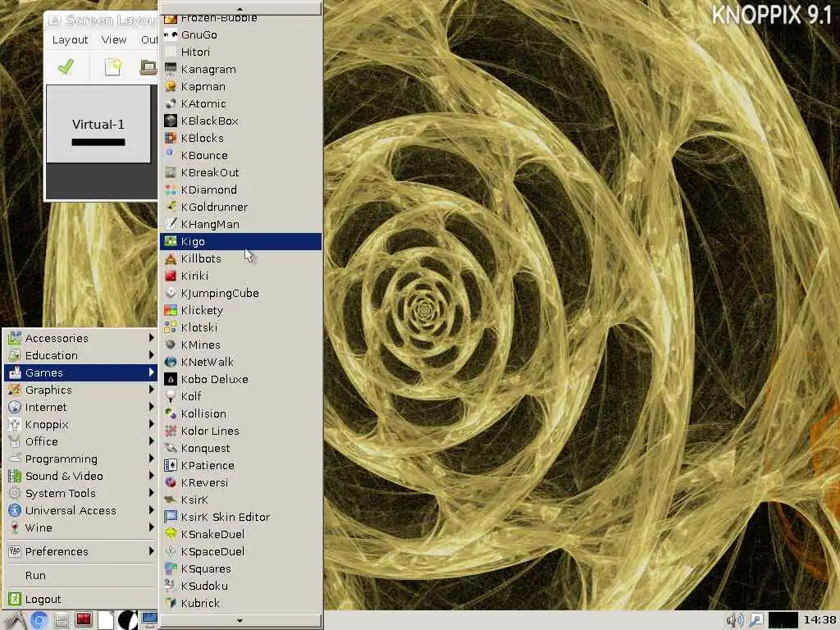Viewport: 840px width, 630px height.
Task: Select Virtual-1 monitor box
Action: pos(98,125)
